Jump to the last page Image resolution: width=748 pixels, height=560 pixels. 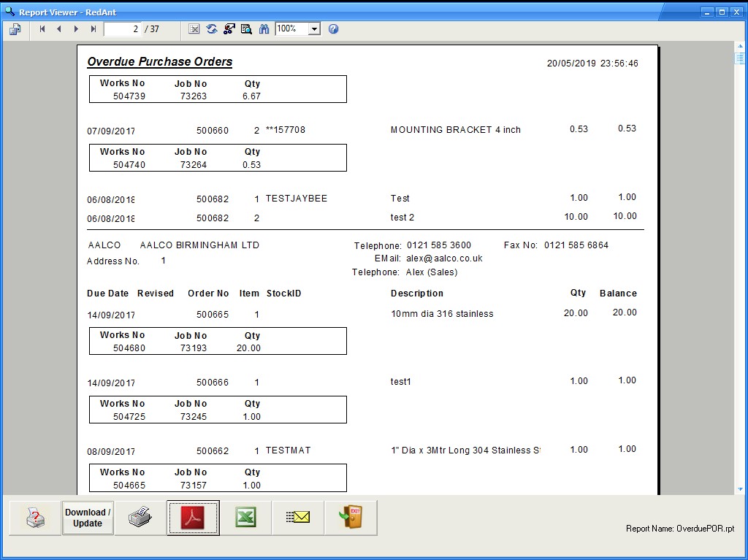point(93,29)
